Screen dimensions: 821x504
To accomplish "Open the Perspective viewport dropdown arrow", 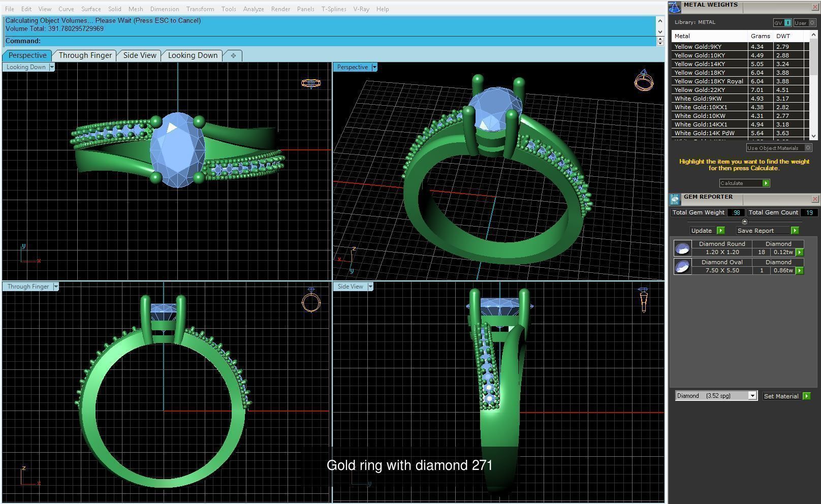I will pyautogui.click(x=374, y=67).
